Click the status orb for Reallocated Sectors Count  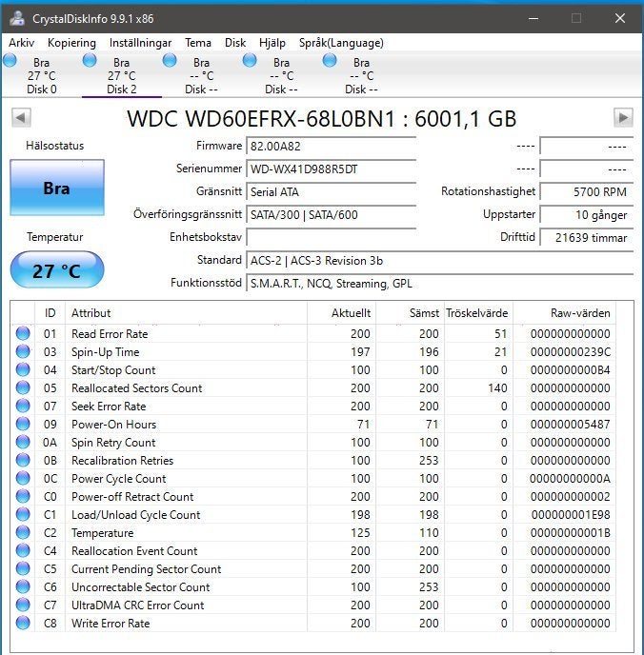click(x=23, y=387)
